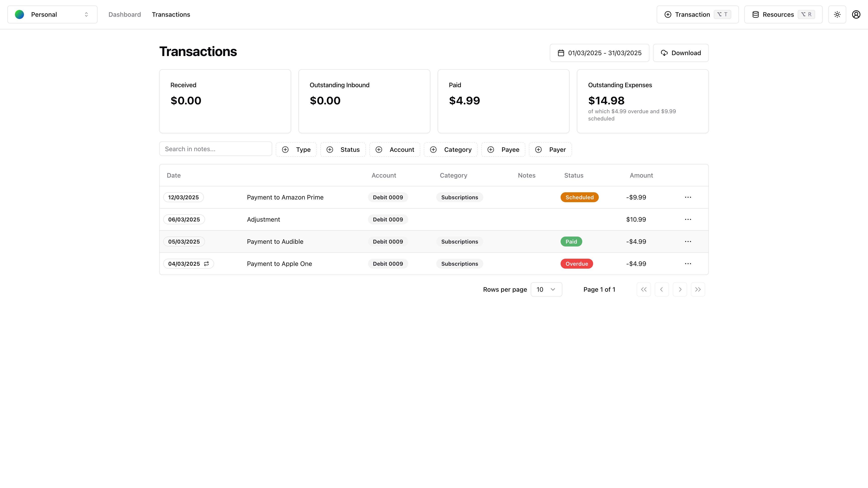Viewport: 868px width, 488px height.
Task: Open actions menu for Amazon Prime payment
Action: click(x=688, y=197)
